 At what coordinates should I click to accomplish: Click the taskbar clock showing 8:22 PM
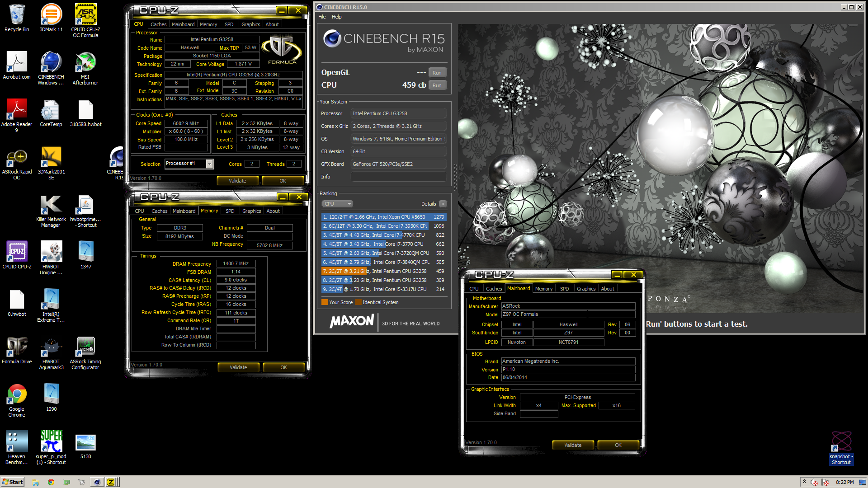pos(845,482)
